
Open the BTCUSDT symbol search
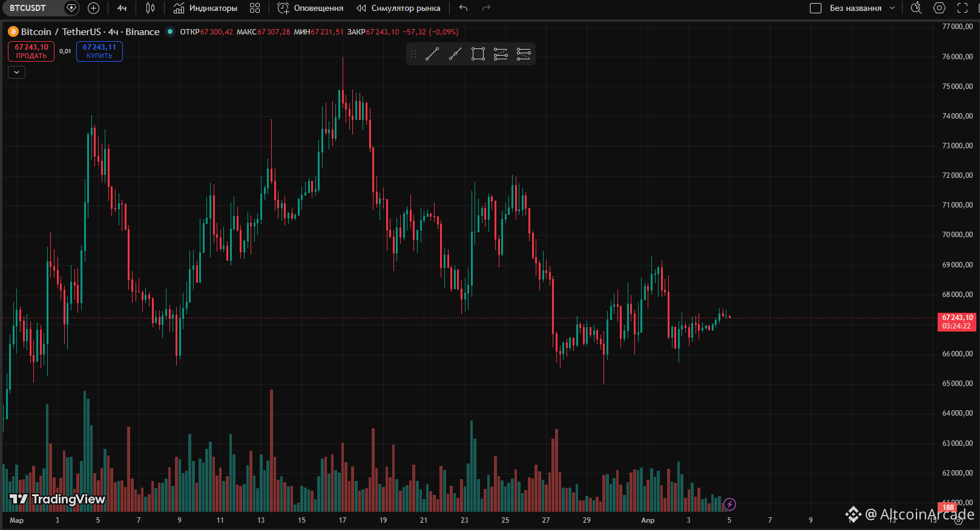28,8
